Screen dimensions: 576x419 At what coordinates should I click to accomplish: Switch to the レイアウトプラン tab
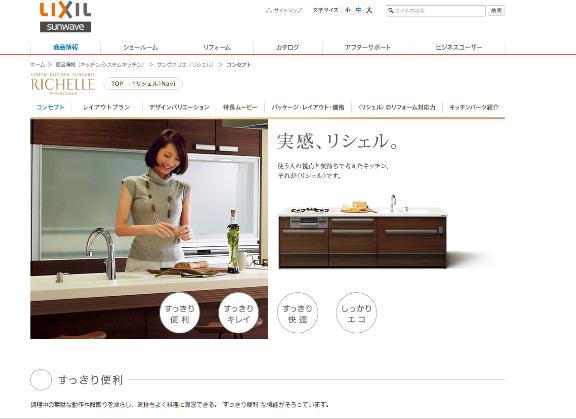click(107, 107)
